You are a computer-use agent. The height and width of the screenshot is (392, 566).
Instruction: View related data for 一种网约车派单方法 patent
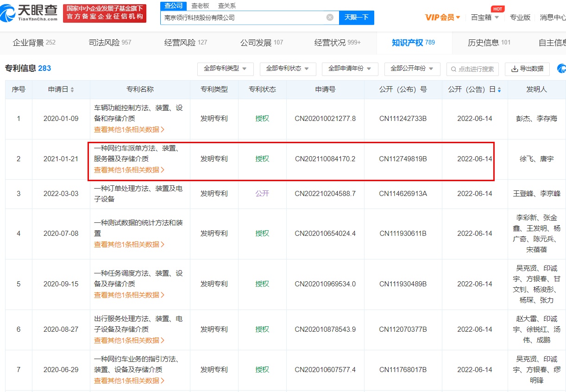(x=129, y=170)
